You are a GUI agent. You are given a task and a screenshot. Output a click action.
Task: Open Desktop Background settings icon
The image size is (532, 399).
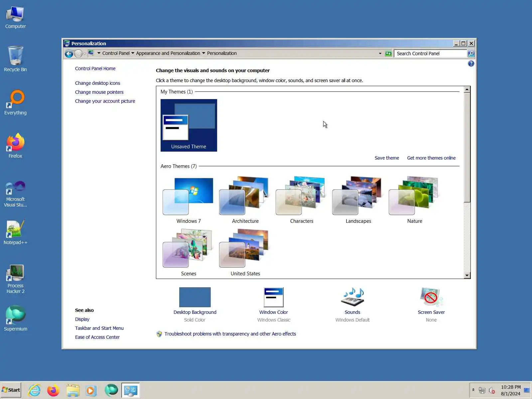(195, 297)
